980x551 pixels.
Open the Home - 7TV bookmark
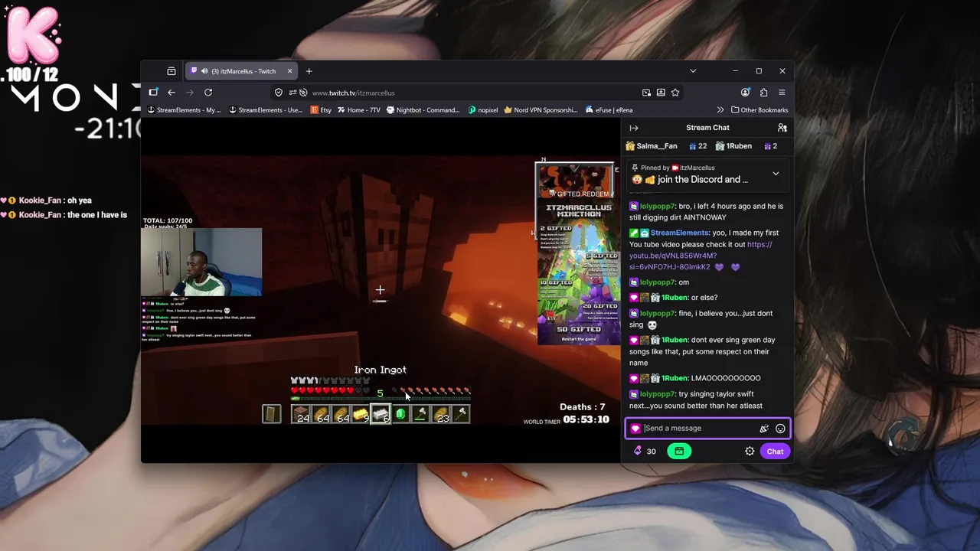pos(358,110)
